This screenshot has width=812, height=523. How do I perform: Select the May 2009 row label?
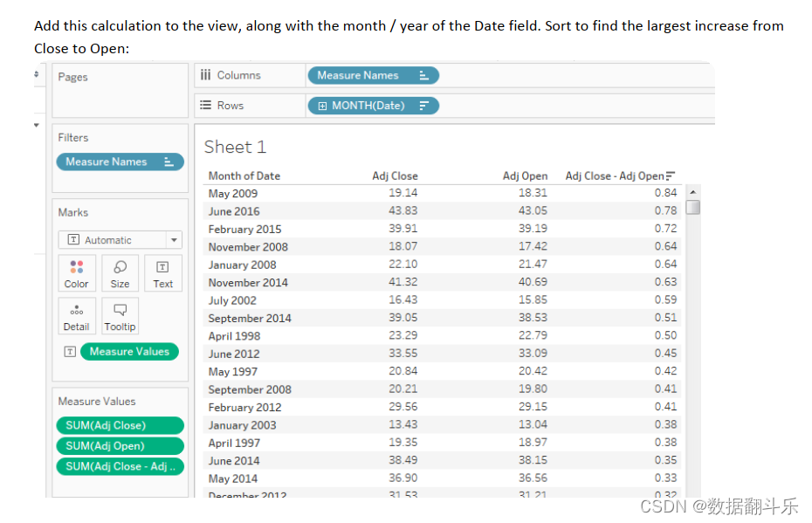click(x=232, y=194)
